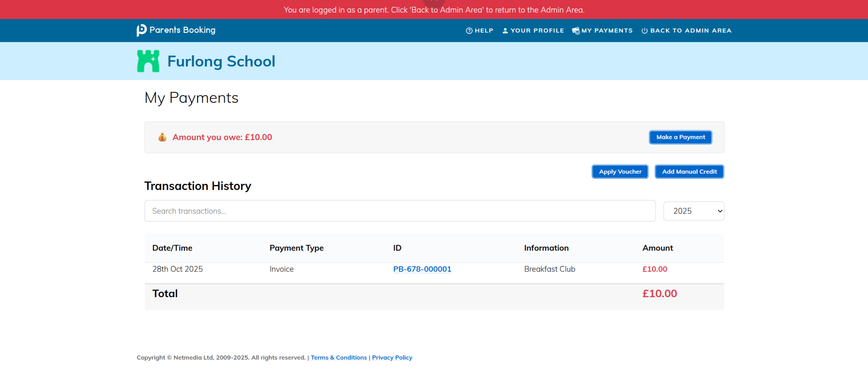Click the green Furlong School castle icon

(148, 61)
